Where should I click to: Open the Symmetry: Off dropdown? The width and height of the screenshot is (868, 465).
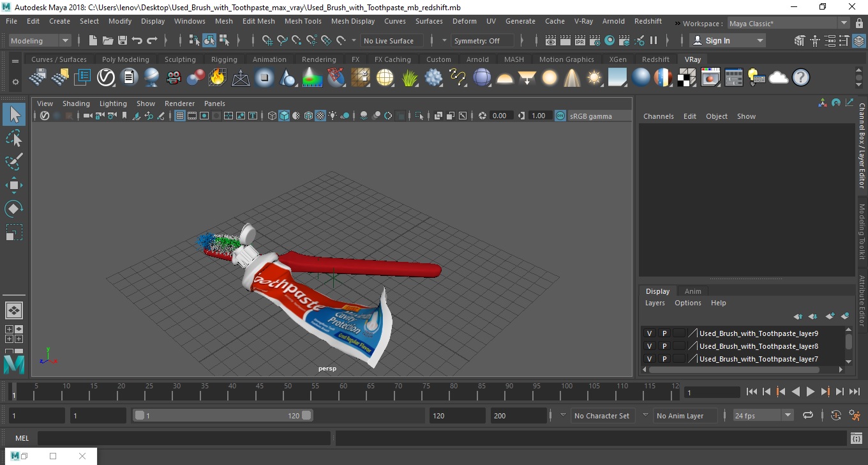pos(483,40)
